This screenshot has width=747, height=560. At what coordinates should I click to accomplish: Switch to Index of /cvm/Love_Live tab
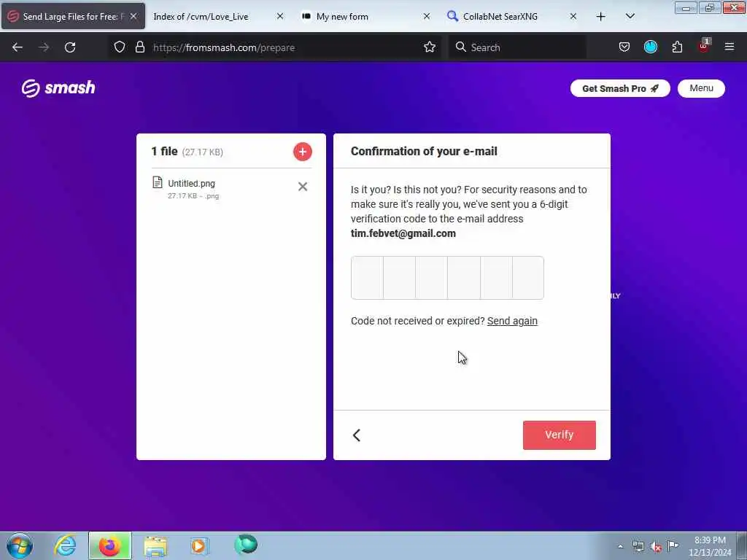pyautogui.click(x=201, y=16)
